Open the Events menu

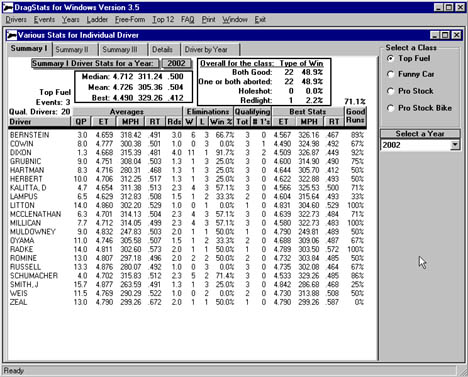pos(44,20)
